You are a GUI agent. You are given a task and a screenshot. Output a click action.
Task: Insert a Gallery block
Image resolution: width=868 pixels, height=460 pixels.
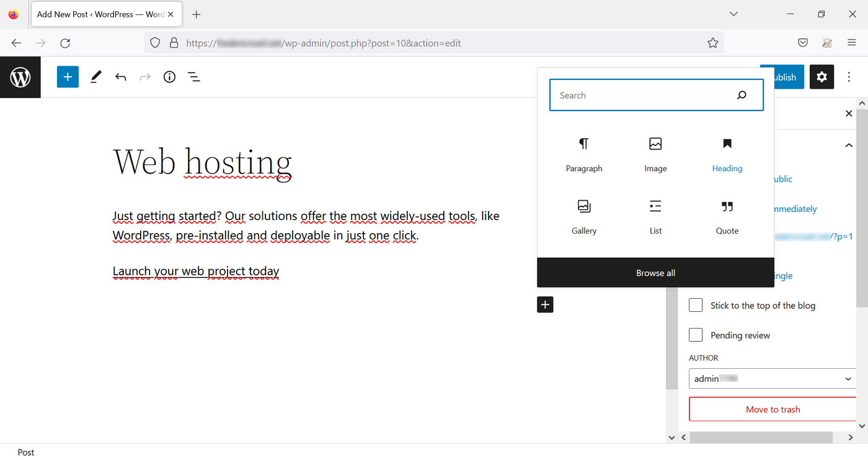click(x=583, y=216)
